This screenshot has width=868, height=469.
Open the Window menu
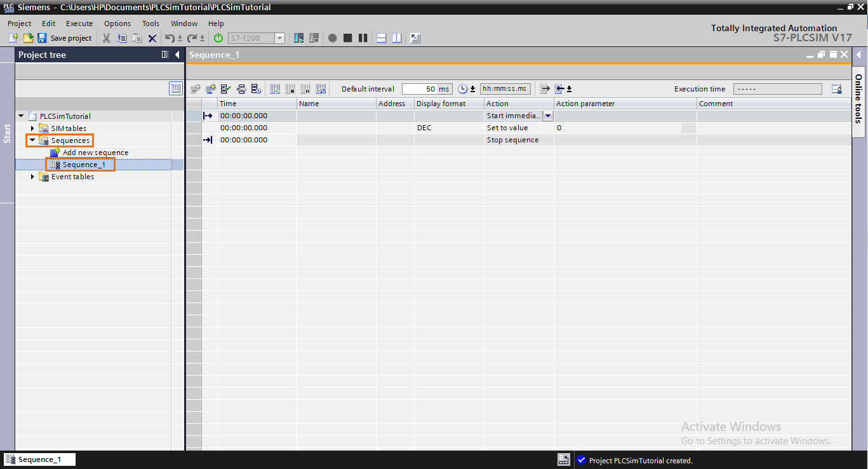(x=184, y=24)
